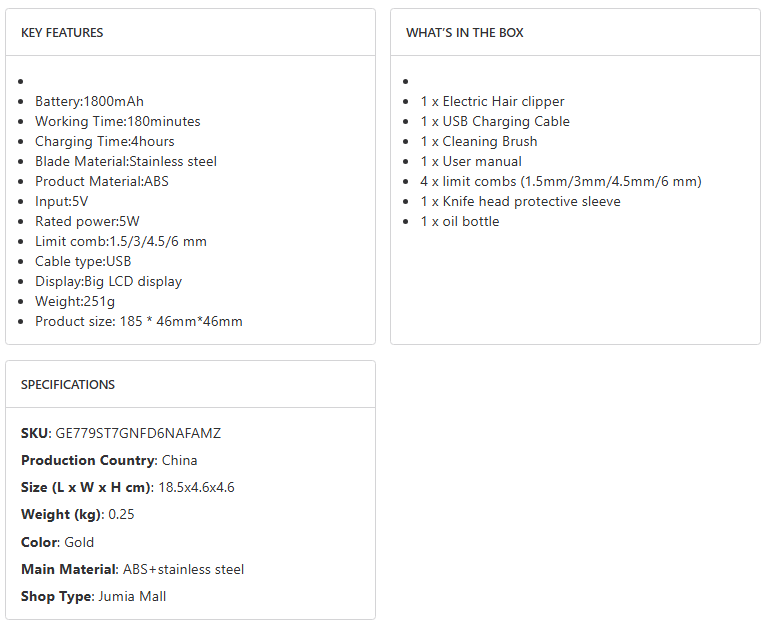Click the Battery:1800mAh feature line
The height and width of the screenshot is (630, 769).
pos(89,101)
